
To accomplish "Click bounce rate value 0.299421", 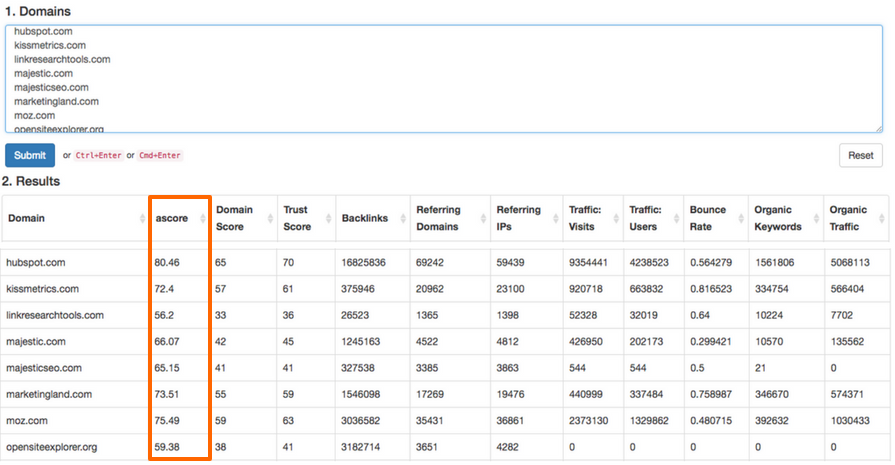I will coord(711,342).
